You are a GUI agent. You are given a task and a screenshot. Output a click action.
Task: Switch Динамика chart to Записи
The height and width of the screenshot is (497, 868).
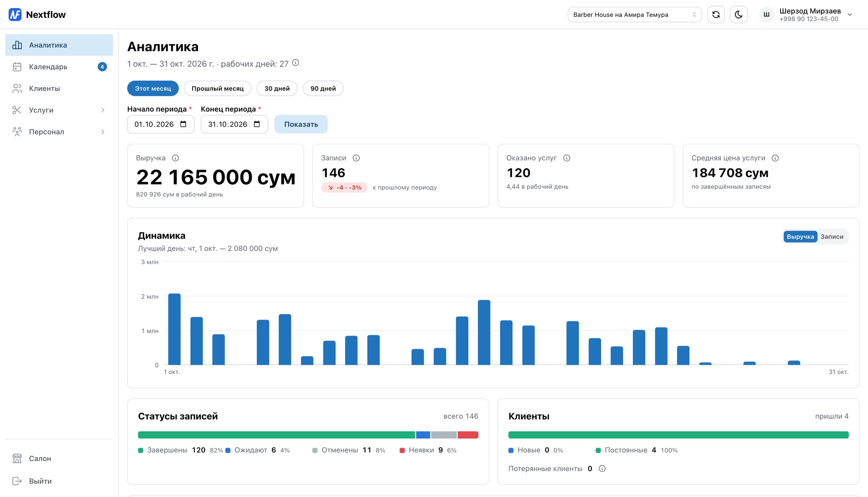(x=832, y=236)
